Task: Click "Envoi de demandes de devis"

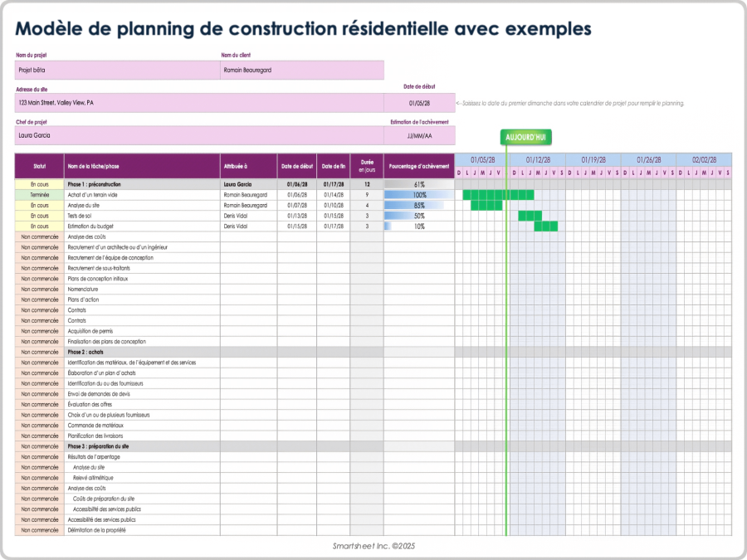Action: click(x=99, y=394)
